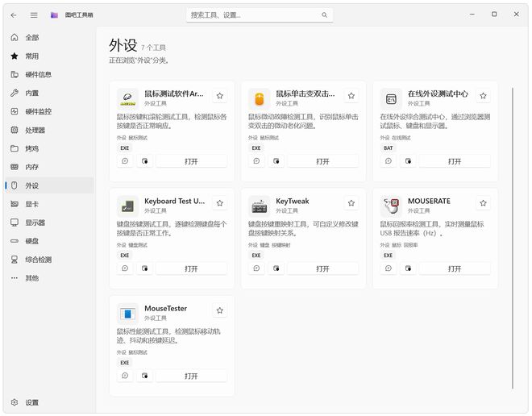The width and height of the screenshot is (532, 416).
Task: Open 硬件监控 from the sidebar
Action: point(49,111)
